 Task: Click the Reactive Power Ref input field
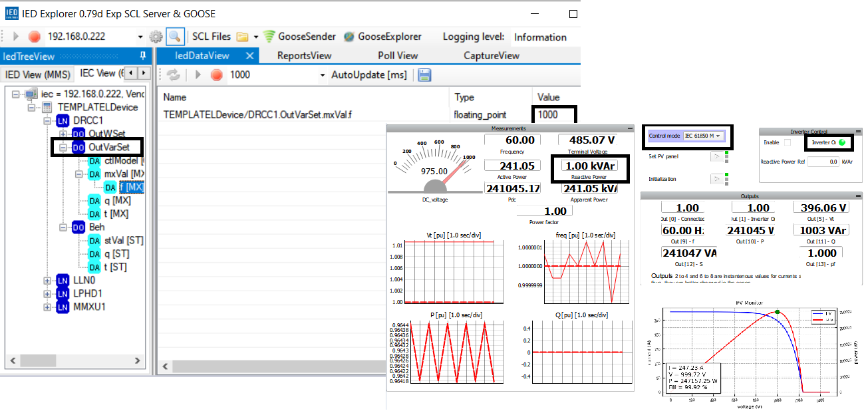(824, 162)
